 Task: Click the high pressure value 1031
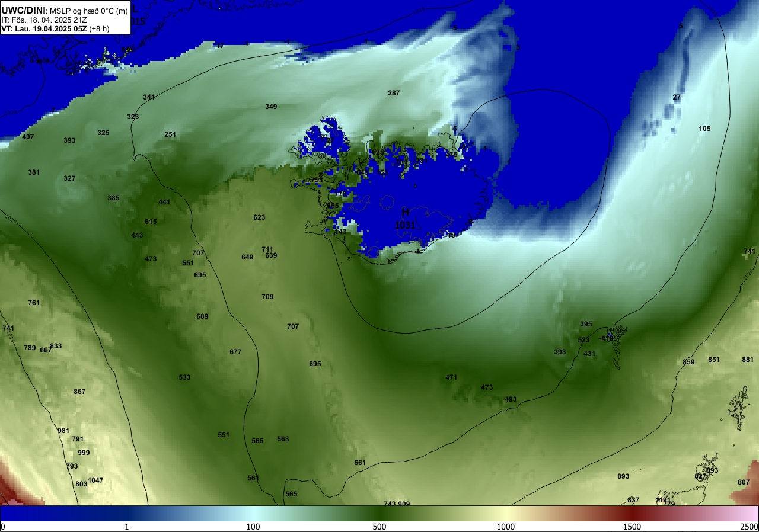(405, 225)
